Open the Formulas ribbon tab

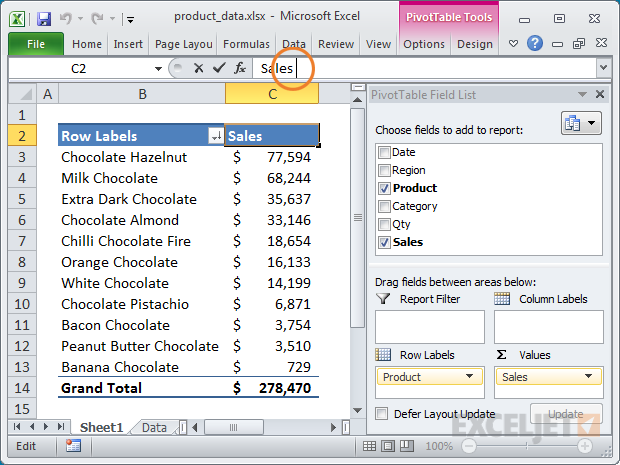pos(246,44)
